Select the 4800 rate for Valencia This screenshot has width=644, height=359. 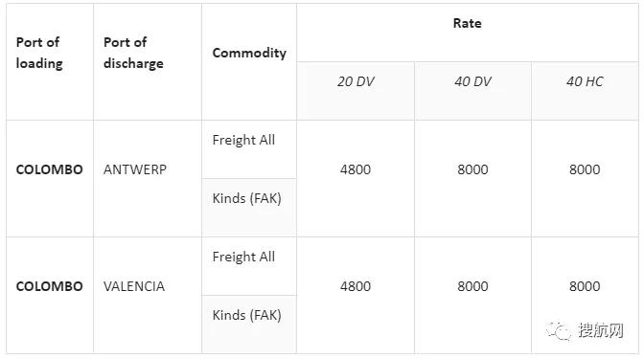[356, 286]
